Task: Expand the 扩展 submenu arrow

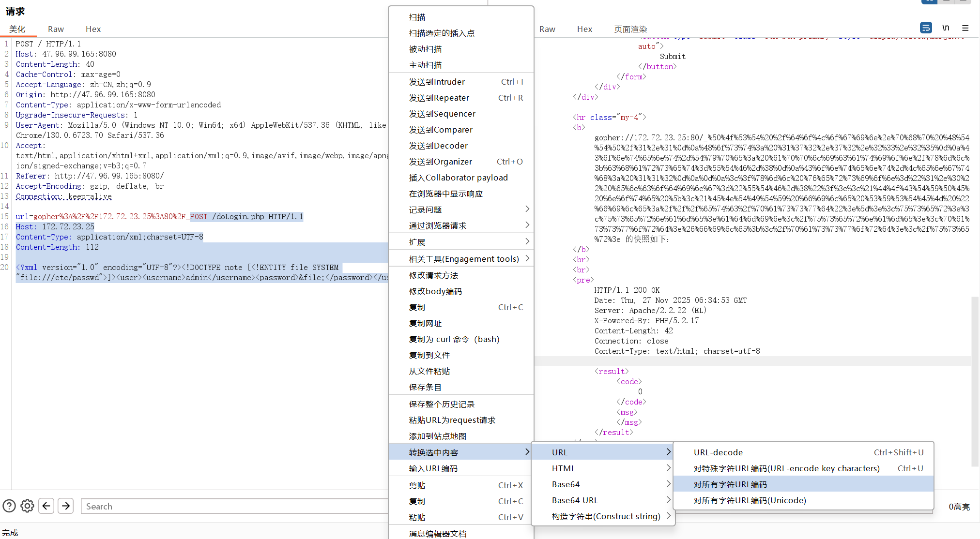Action: point(527,241)
